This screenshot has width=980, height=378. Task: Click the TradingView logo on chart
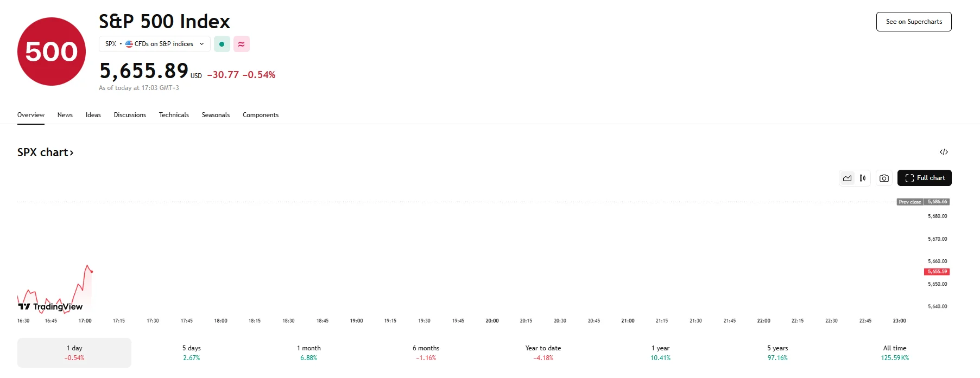50,306
